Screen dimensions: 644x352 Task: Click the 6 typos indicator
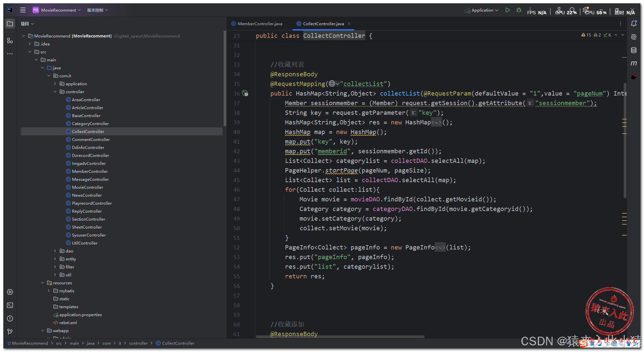pos(607,35)
